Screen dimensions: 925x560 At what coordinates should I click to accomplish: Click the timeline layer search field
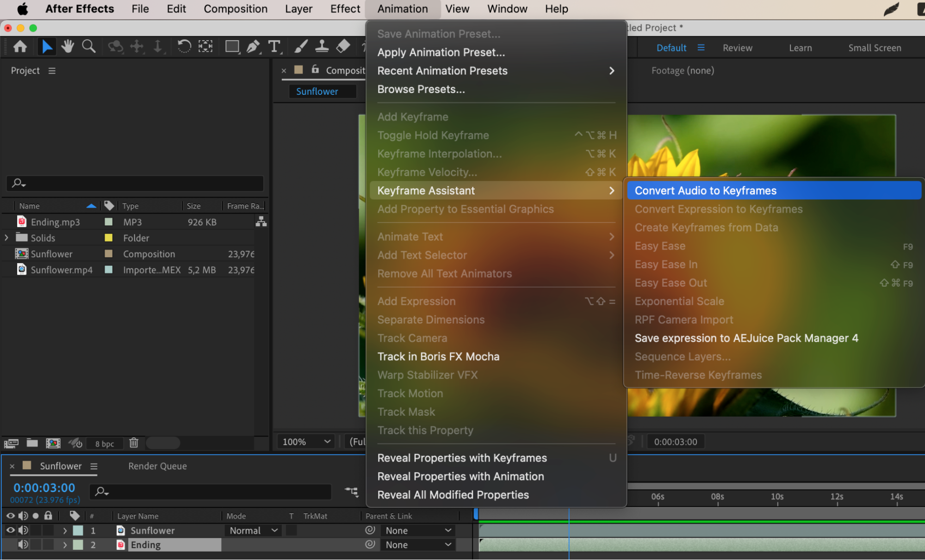coord(211,492)
